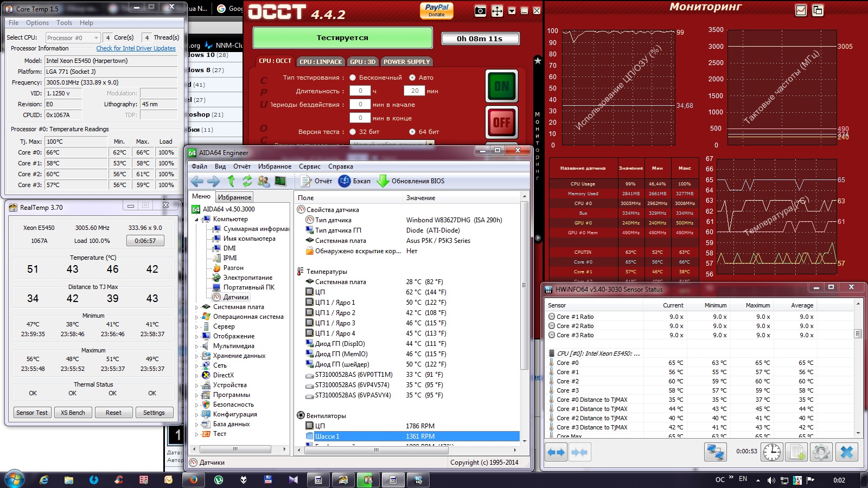This screenshot has width=868, height=488.
Task: Open the OCCT title bar dropdown arrow
Action: 512,11
